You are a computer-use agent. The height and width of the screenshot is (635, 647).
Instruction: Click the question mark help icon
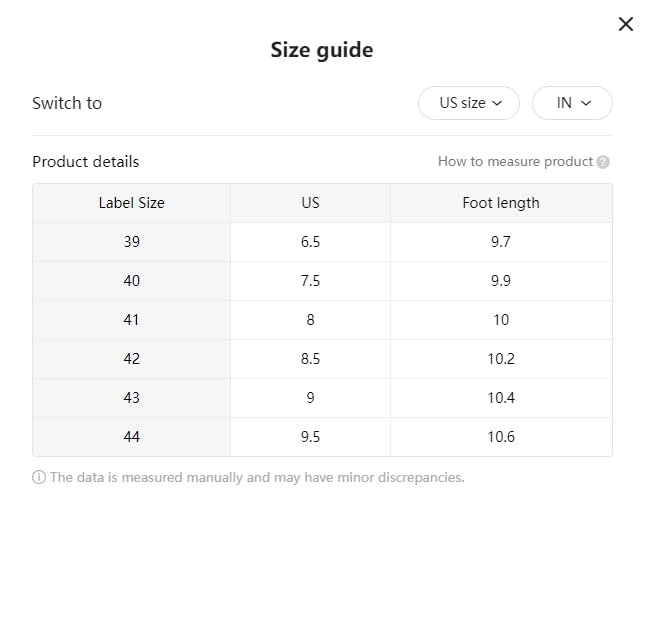click(603, 162)
